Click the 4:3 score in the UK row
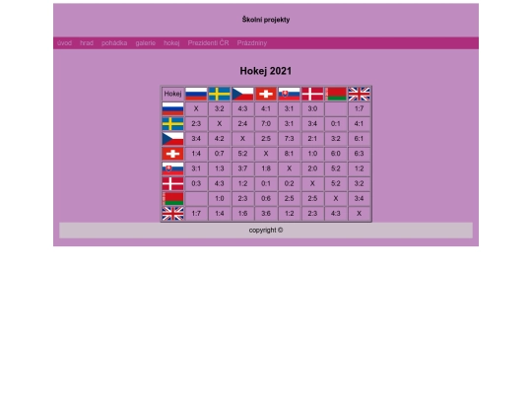The image size is (532, 399). 336,214
